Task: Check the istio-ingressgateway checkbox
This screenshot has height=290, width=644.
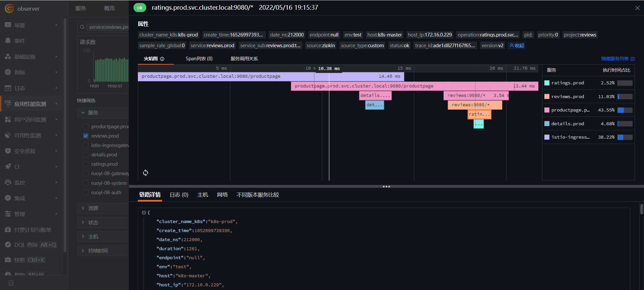Action: pos(86,145)
